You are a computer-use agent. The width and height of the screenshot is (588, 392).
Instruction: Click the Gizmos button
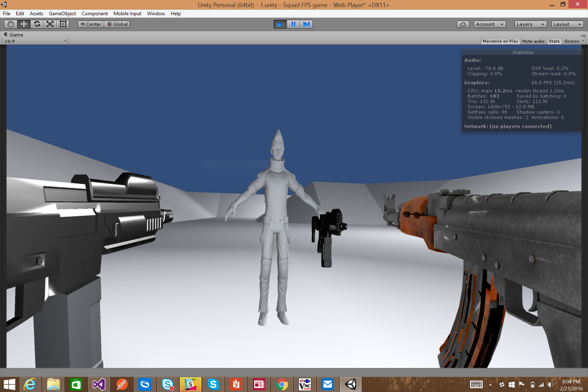(571, 41)
